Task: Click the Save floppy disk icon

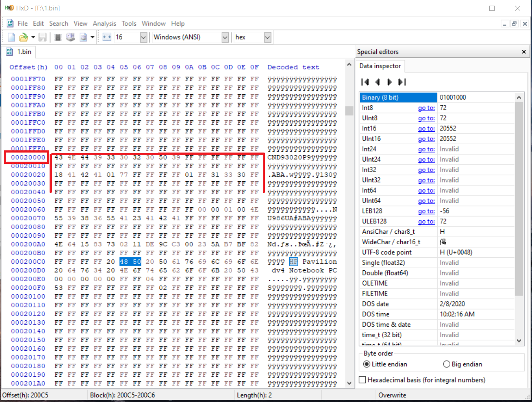Action: click(x=43, y=37)
